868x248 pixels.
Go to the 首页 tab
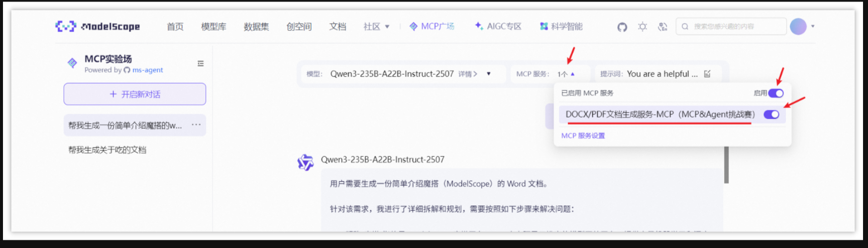pos(175,26)
